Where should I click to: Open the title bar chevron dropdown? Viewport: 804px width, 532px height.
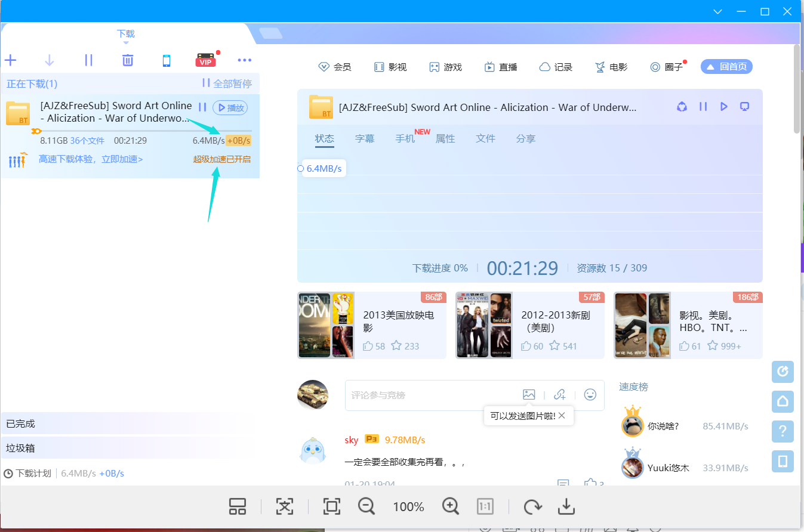pos(717,11)
